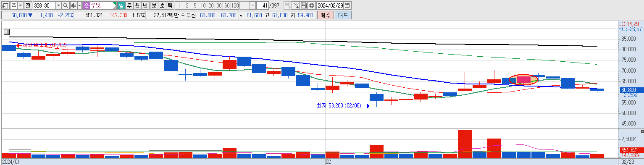Image resolution: width=644 pixels, height=165 pixels.
Task: Click the 최우선 label
Action: click(188, 15)
